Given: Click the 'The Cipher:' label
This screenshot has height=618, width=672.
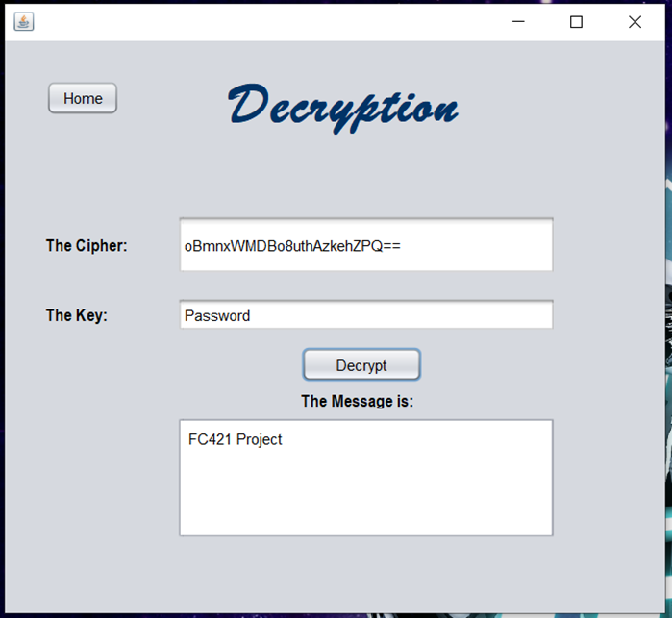Looking at the screenshot, I should [87, 246].
